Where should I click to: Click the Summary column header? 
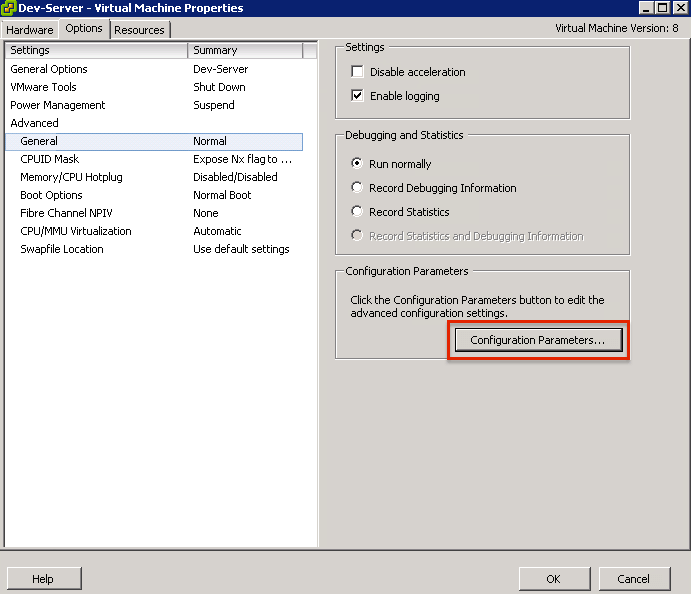pos(244,50)
